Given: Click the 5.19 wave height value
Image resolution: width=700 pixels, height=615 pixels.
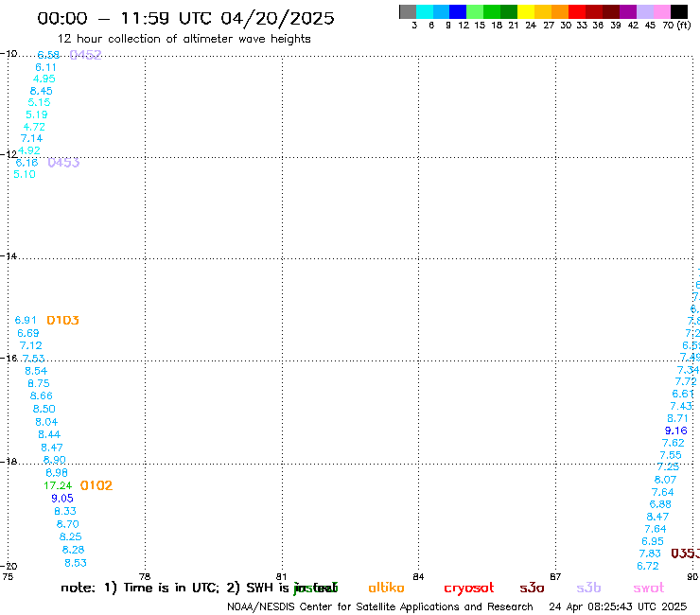Looking at the screenshot, I should tap(37, 114).
